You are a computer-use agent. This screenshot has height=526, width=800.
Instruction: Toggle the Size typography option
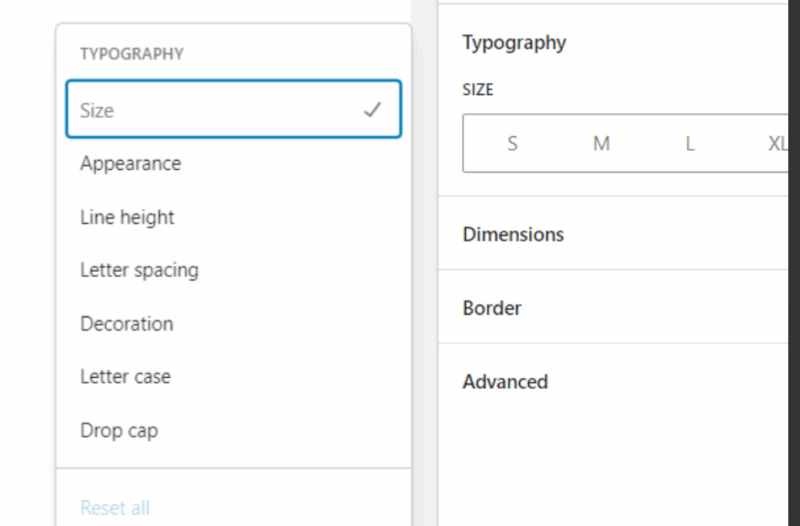[x=232, y=109]
